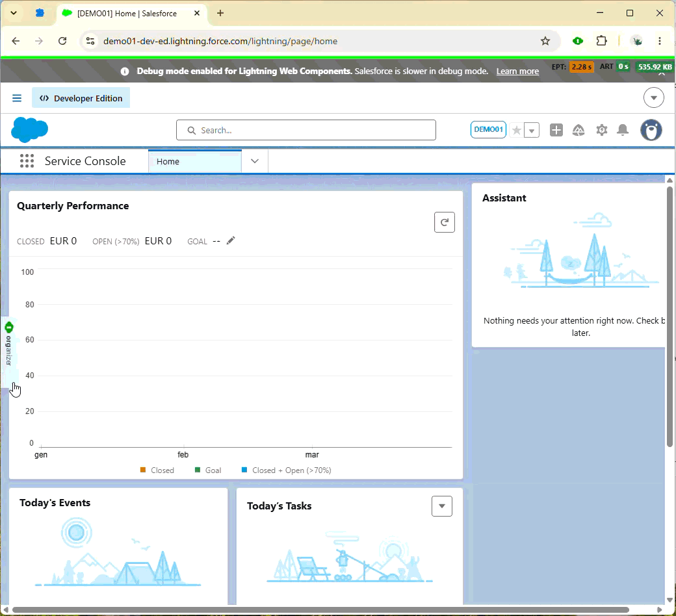
Task: Open Setup gear menu
Action: tap(601, 130)
